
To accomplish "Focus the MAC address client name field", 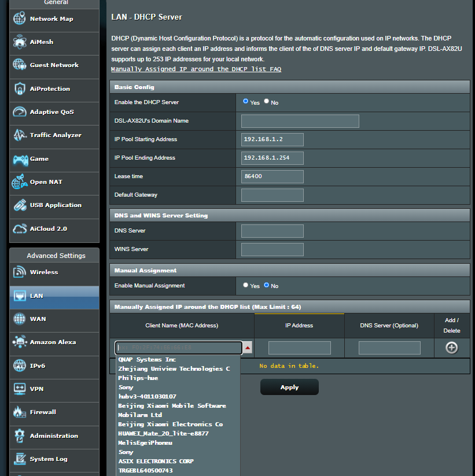I will 179,348.
